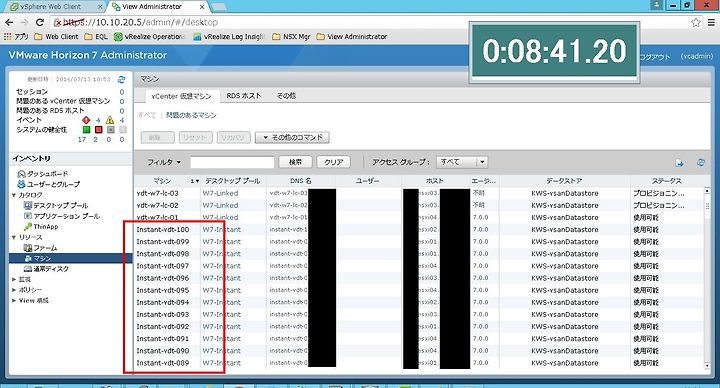Bookmark page with the star icon
Viewport: 720px width, 388px height.
(696, 22)
